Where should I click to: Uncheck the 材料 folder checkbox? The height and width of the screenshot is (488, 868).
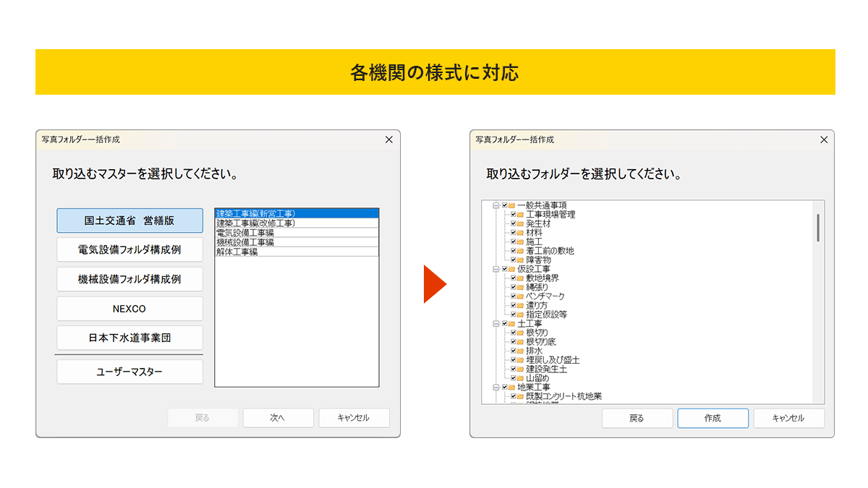[x=513, y=233]
